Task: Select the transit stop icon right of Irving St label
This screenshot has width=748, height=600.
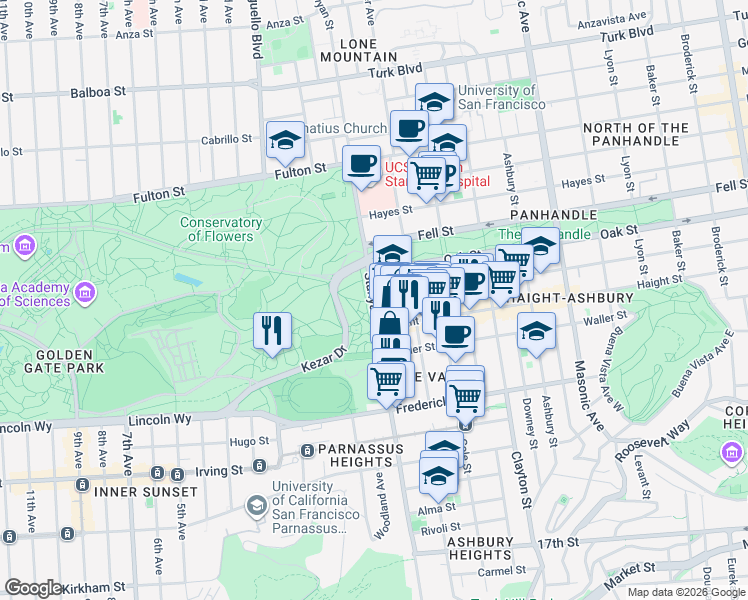Action: (x=260, y=466)
